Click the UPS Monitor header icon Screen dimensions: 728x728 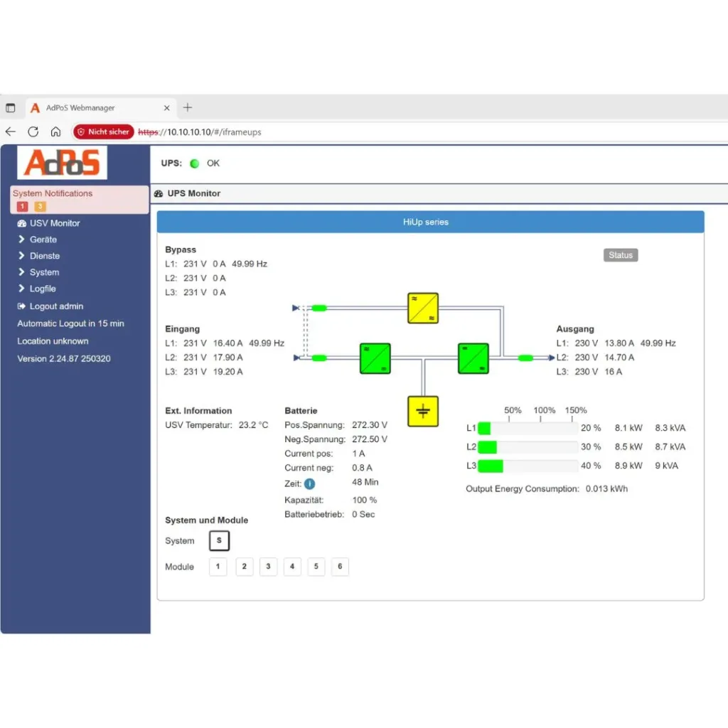point(158,193)
